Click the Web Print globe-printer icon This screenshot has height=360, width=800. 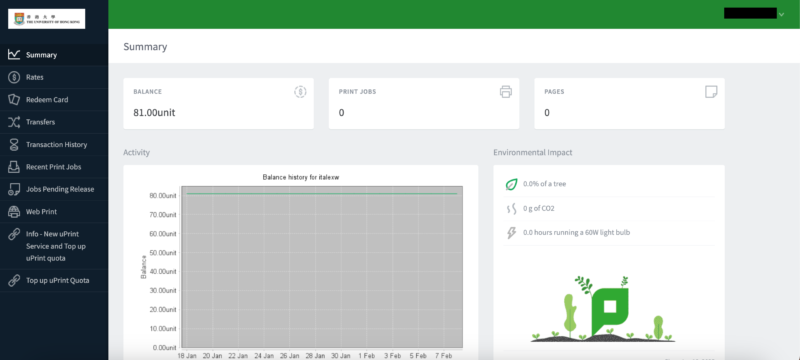point(14,212)
